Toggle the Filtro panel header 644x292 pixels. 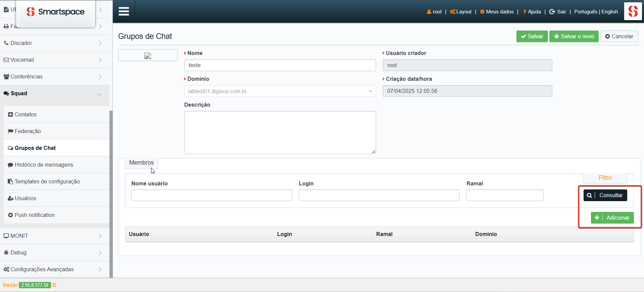tap(605, 178)
